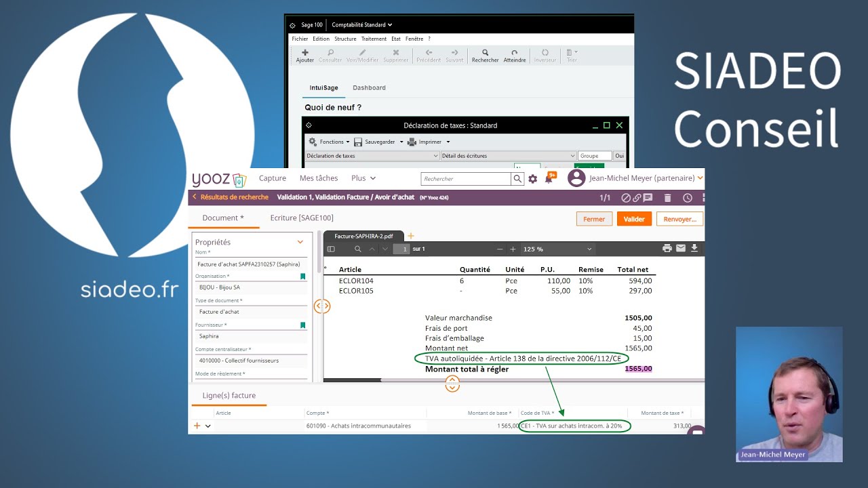This screenshot has width=868, height=488.
Task: Click Inverseur icon in Sage toolbar
Action: [x=545, y=52]
